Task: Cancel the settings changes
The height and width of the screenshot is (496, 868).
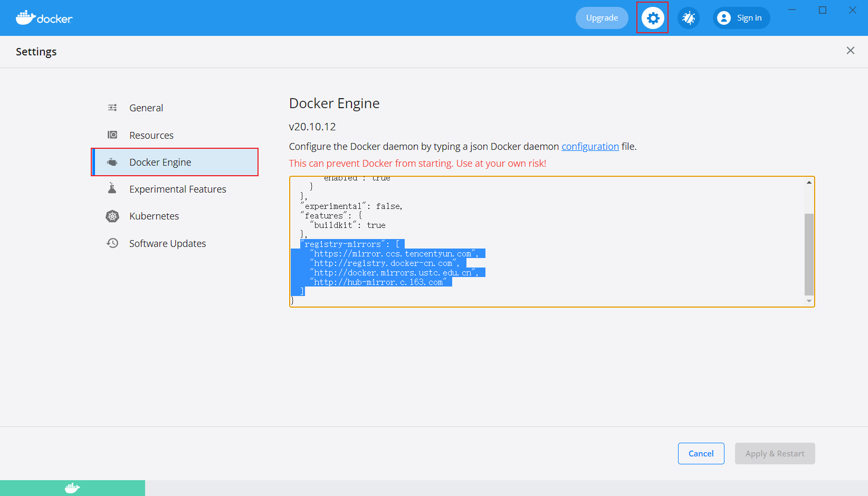Action: pos(701,453)
